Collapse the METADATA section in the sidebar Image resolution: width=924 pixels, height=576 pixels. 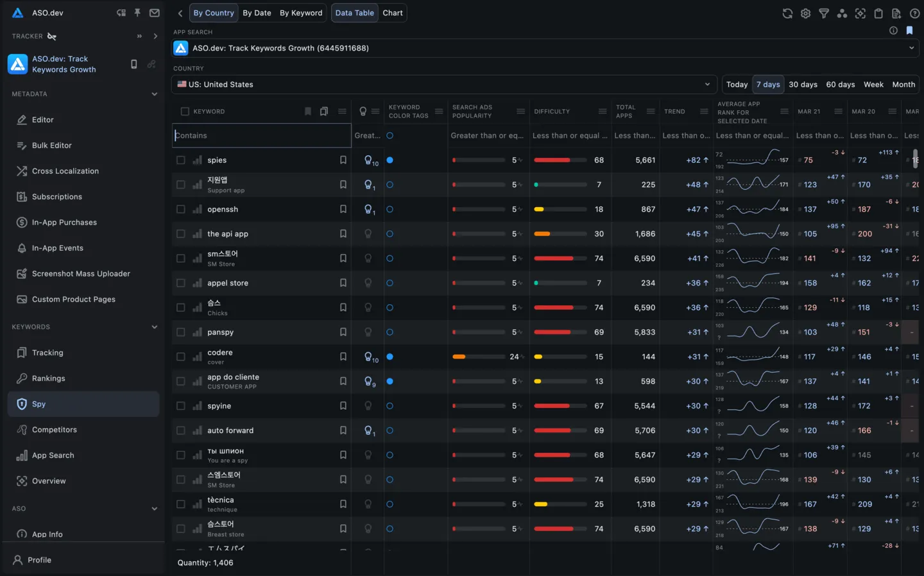(155, 94)
